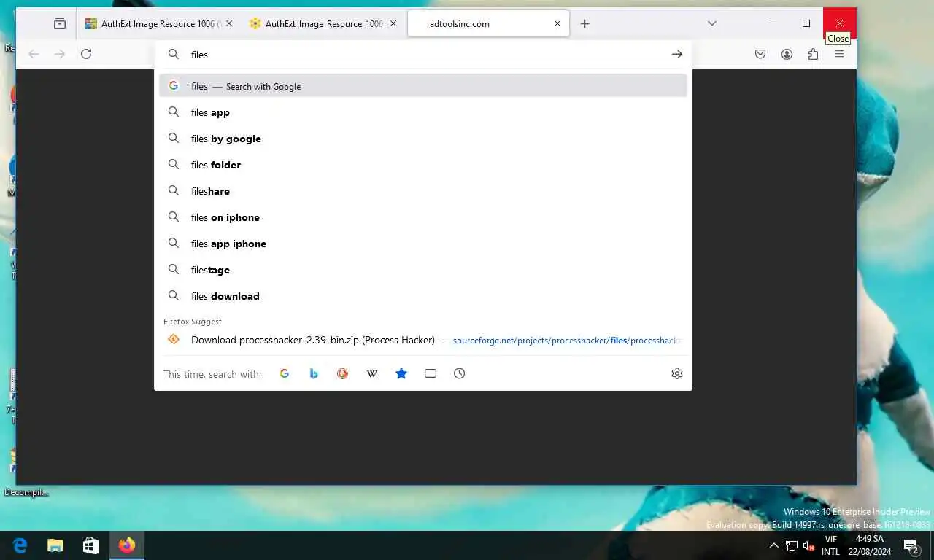Open the Firefox application hamburger menu
The width and height of the screenshot is (934, 560).
click(839, 54)
